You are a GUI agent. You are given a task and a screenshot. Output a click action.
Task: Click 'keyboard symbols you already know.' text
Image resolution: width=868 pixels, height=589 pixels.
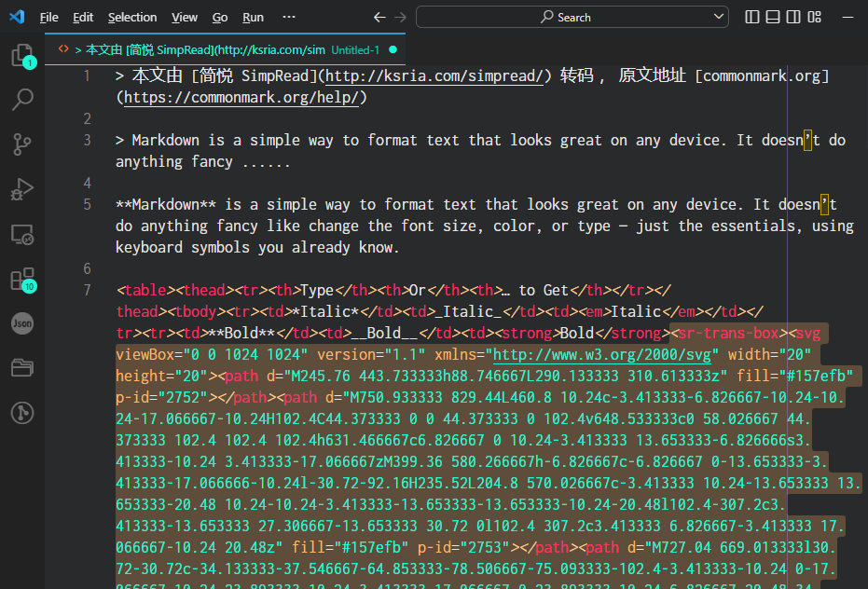tap(257, 248)
